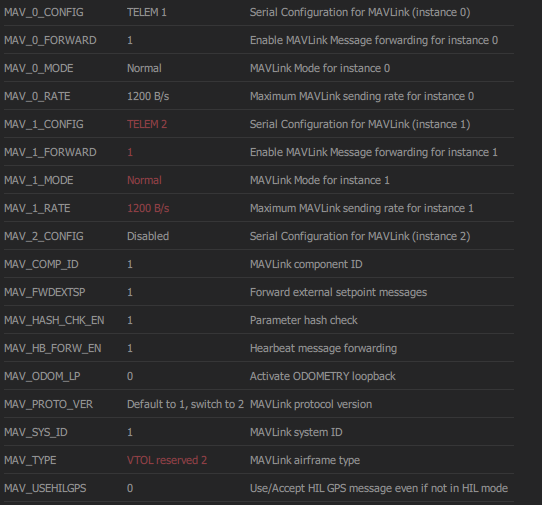Click the MAV_COMP_ID parameter name
Image resolution: width=542 pixels, height=505 pixels.
pyautogui.click(x=41, y=264)
